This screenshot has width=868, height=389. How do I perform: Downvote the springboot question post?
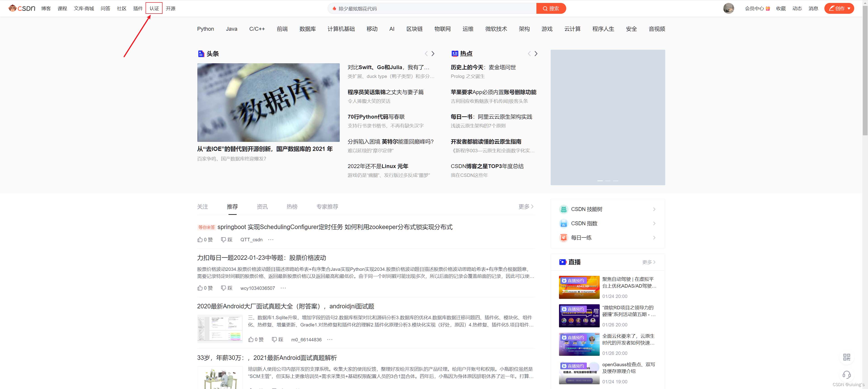pyautogui.click(x=226, y=239)
